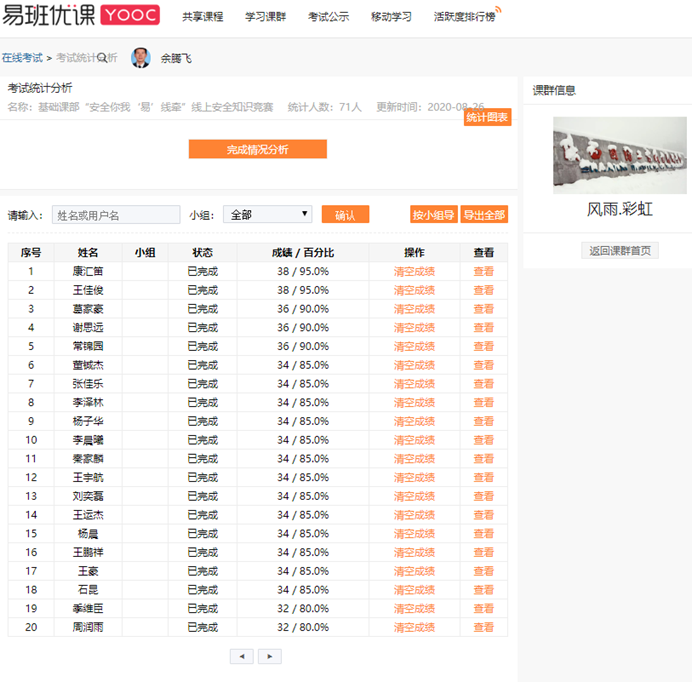Click the signal icon beside 活跃度排行榜
This screenshot has height=682, width=692.
(499, 13)
